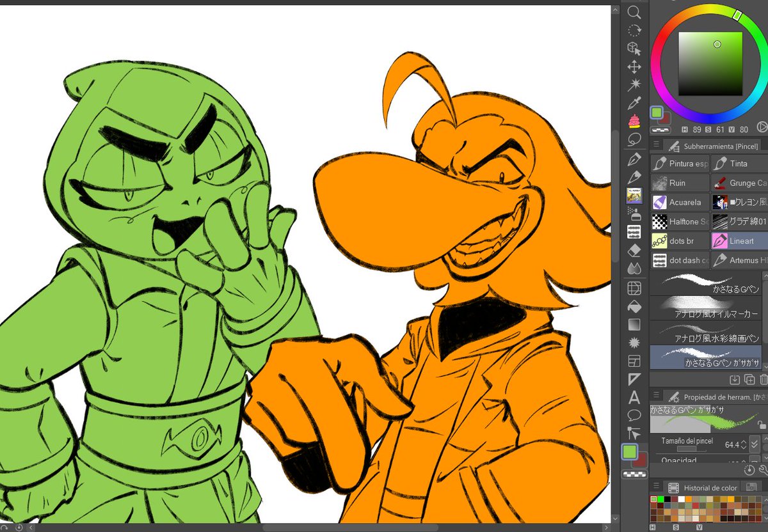Select the Operation object cube tool
The image size is (768, 532).
point(634,49)
